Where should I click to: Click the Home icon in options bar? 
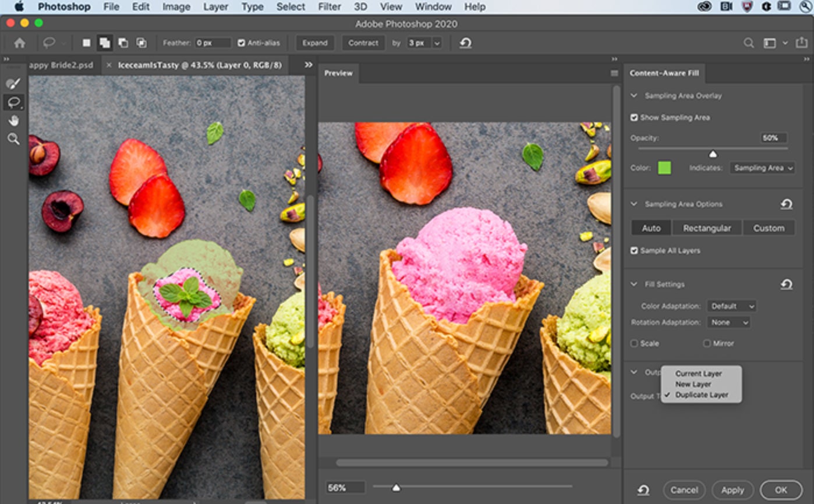coord(20,43)
